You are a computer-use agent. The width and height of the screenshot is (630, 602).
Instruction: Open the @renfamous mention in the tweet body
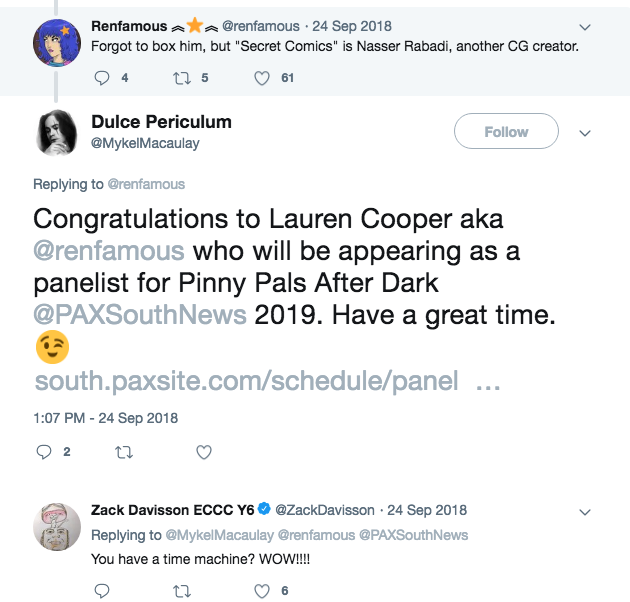pos(109,251)
